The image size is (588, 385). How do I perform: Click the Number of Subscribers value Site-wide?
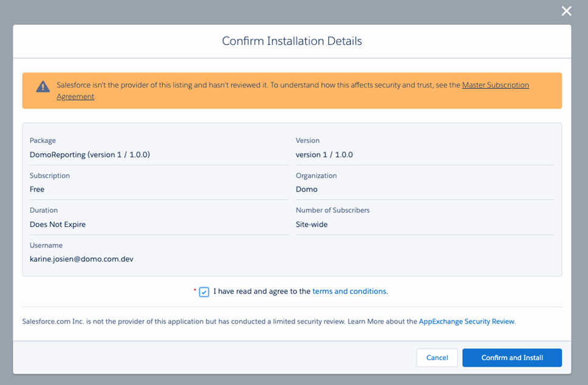coord(311,224)
